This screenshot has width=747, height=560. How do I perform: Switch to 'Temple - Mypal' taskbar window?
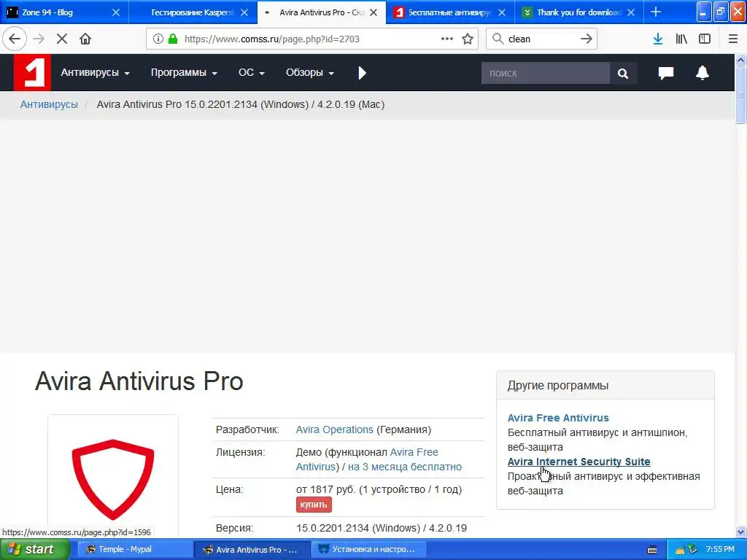coord(133,549)
